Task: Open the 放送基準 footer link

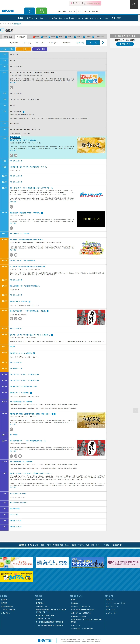Action: tap(39, 600)
